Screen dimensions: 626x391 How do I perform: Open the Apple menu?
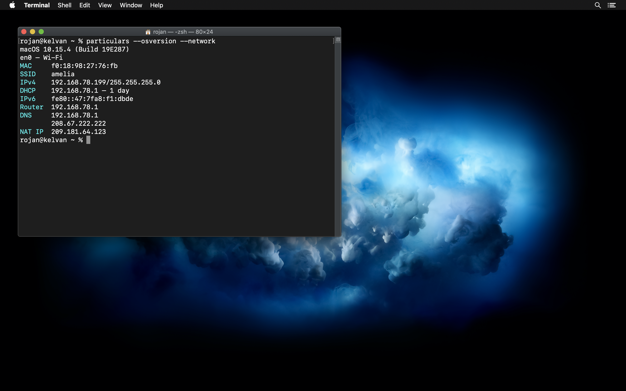(12, 5)
